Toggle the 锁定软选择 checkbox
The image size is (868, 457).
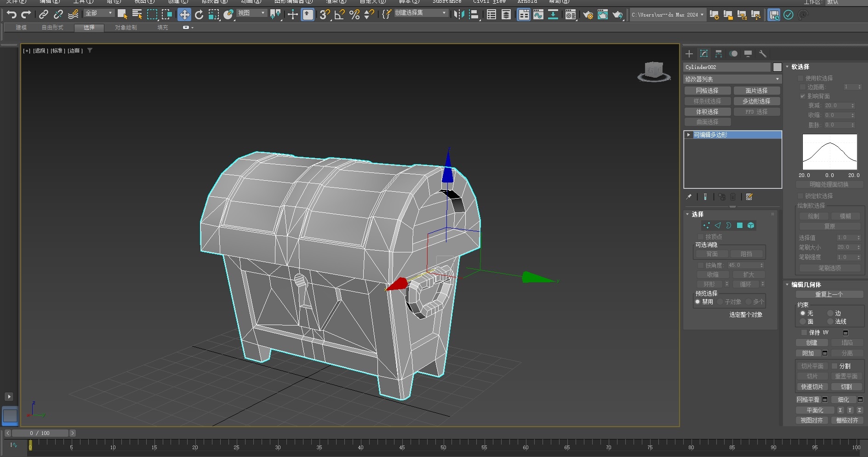[x=800, y=196]
